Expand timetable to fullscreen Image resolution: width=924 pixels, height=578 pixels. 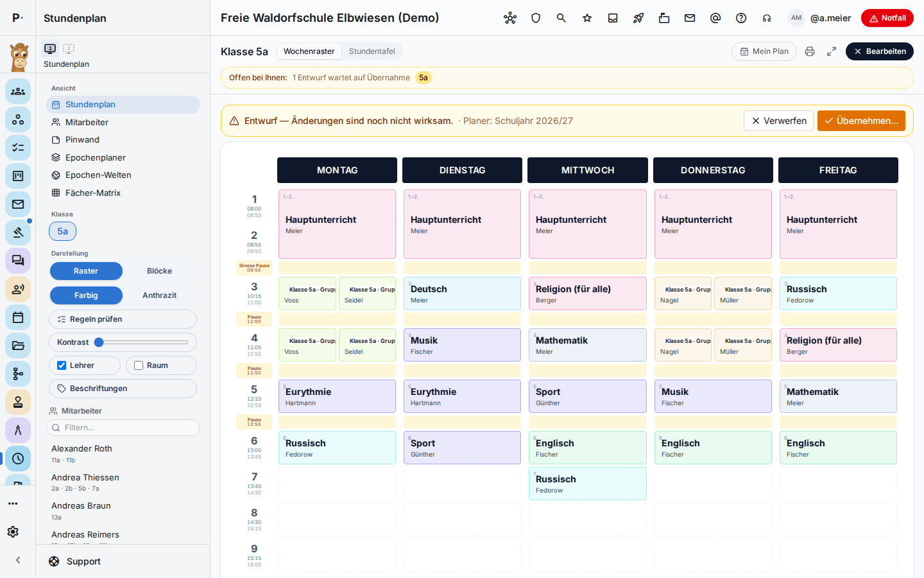point(832,51)
